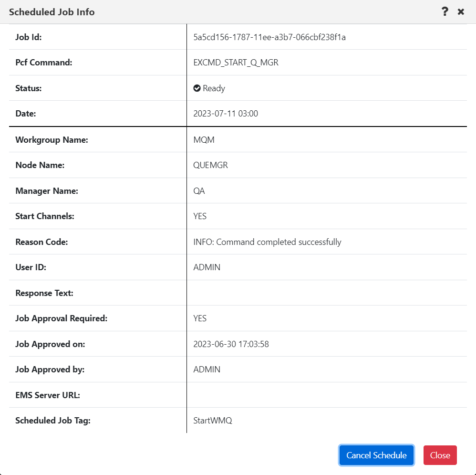This screenshot has height=475, width=476.
Task: Click the StartWMQ scheduled job tag
Action: click(x=213, y=421)
